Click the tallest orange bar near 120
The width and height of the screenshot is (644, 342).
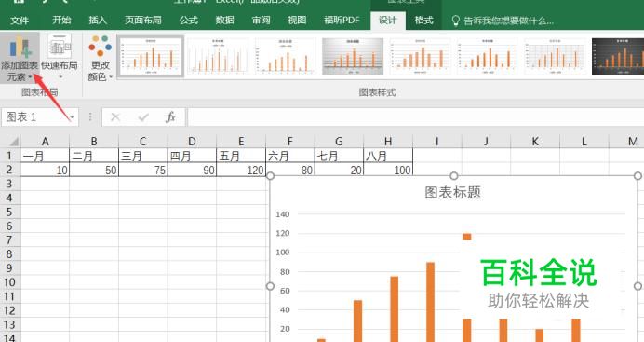tap(467, 237)
